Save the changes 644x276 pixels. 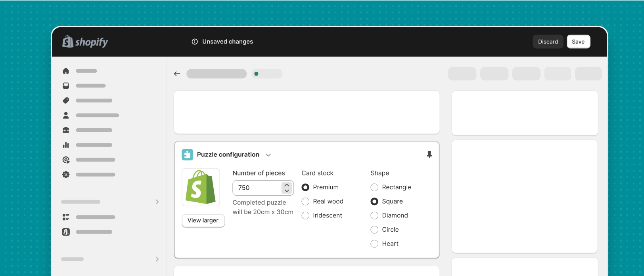coord(579,42)
